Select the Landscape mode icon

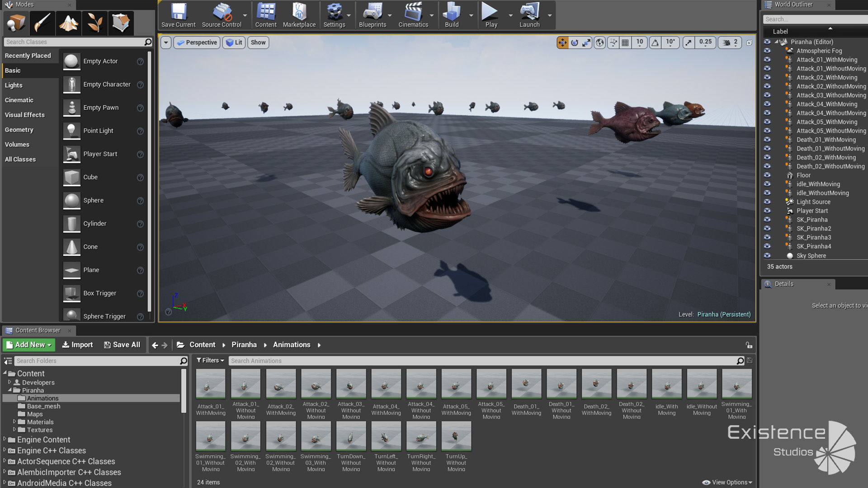(68, 23)
